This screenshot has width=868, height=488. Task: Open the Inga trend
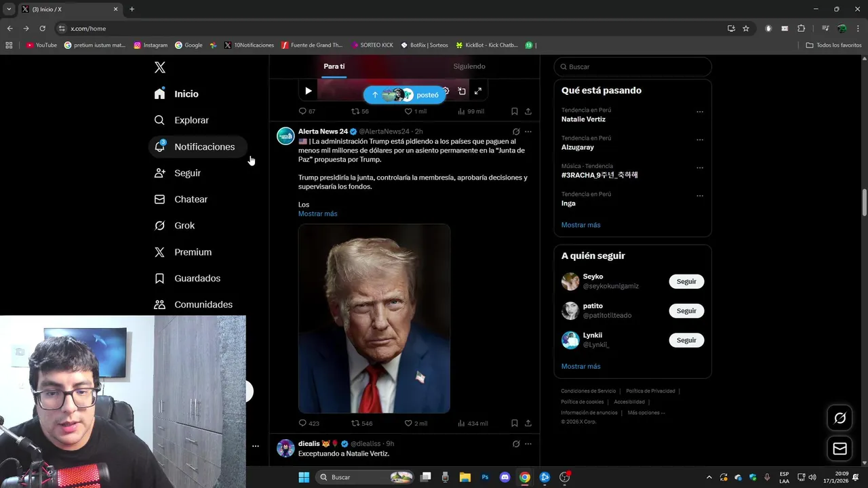pos(568,203)
